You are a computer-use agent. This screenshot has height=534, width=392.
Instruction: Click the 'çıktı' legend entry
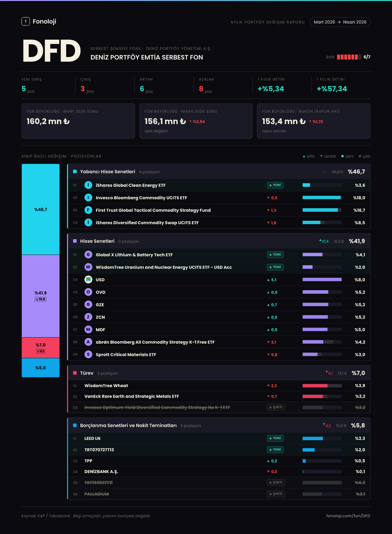tap(364, 156)
